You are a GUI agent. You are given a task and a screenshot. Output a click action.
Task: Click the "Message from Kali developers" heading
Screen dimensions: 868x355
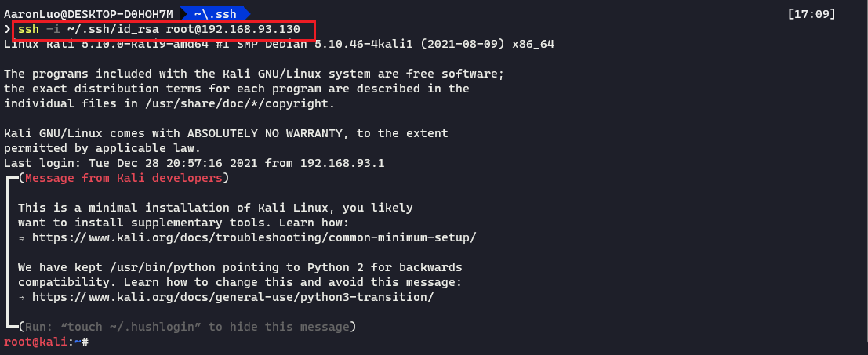(122, 178)
